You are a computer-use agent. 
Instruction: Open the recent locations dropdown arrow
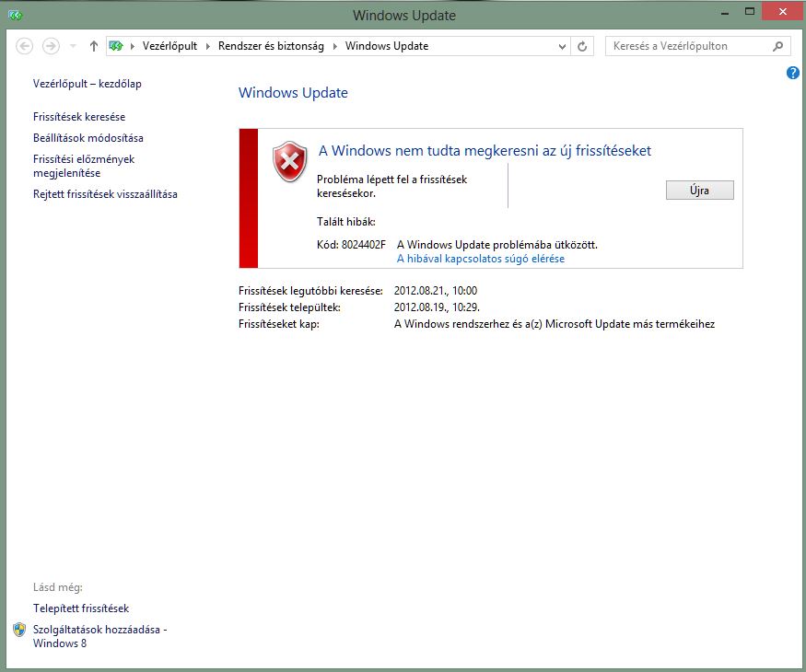tap(73, 46)
